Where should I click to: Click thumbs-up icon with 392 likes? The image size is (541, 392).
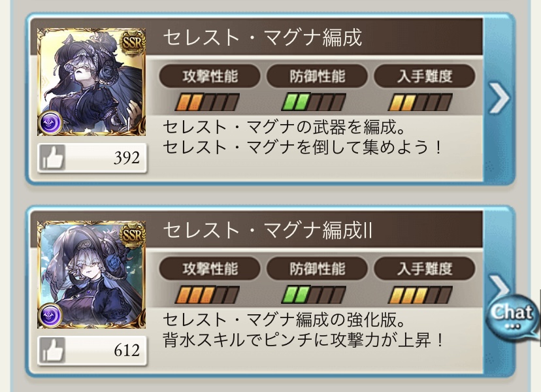point(52,157)
